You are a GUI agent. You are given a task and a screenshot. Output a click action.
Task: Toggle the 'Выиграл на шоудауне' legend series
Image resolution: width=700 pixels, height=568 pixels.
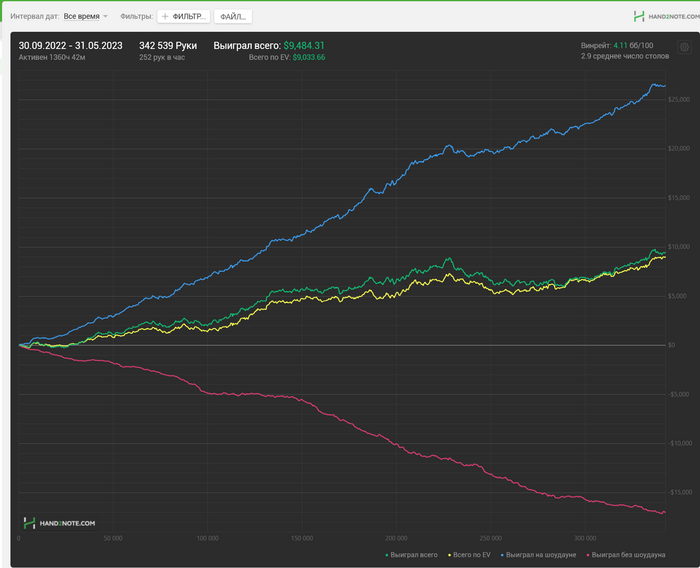tap(538, 555)
